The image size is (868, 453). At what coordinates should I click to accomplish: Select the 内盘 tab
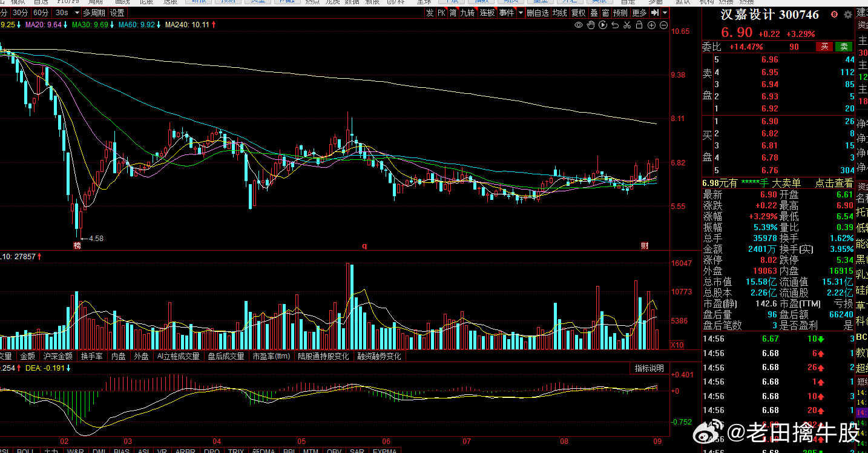[118, 357]
